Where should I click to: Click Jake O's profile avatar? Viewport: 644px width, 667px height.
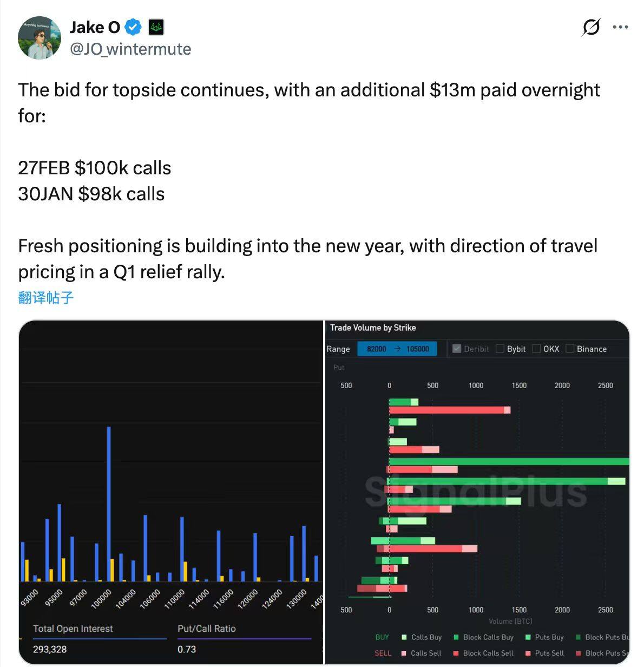[x=39, y=38]
